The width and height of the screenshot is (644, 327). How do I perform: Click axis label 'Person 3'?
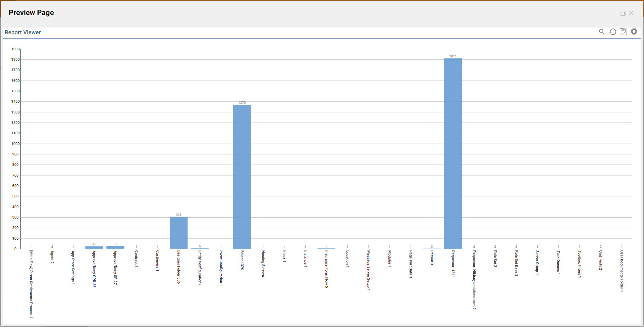click(432, 258)
